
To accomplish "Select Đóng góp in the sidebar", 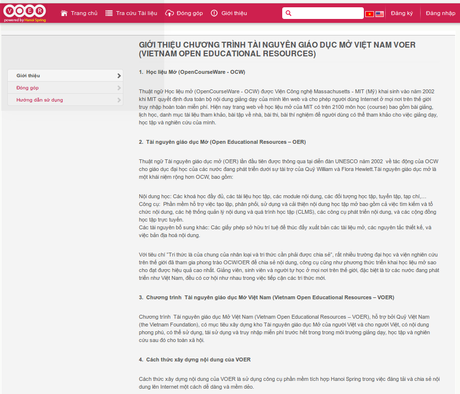I will [65, 88].
